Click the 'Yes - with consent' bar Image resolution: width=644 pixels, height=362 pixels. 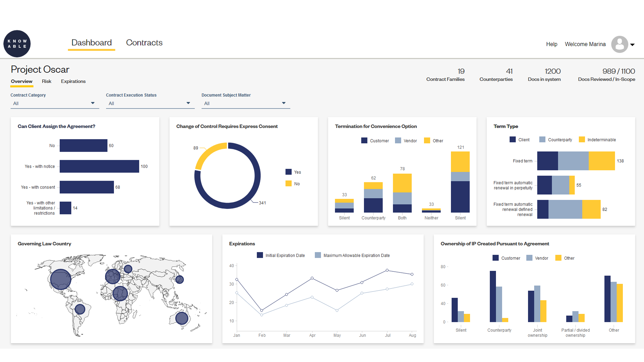(x=87, y=187)
